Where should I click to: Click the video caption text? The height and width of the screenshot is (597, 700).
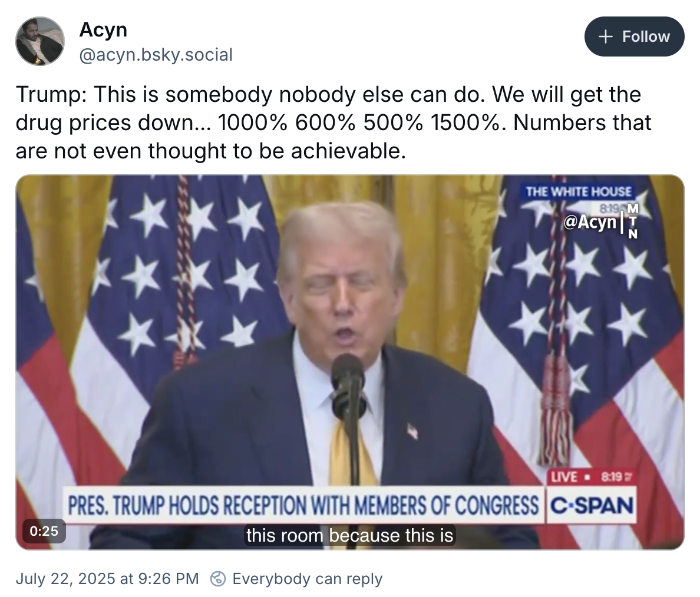[350, 535]
